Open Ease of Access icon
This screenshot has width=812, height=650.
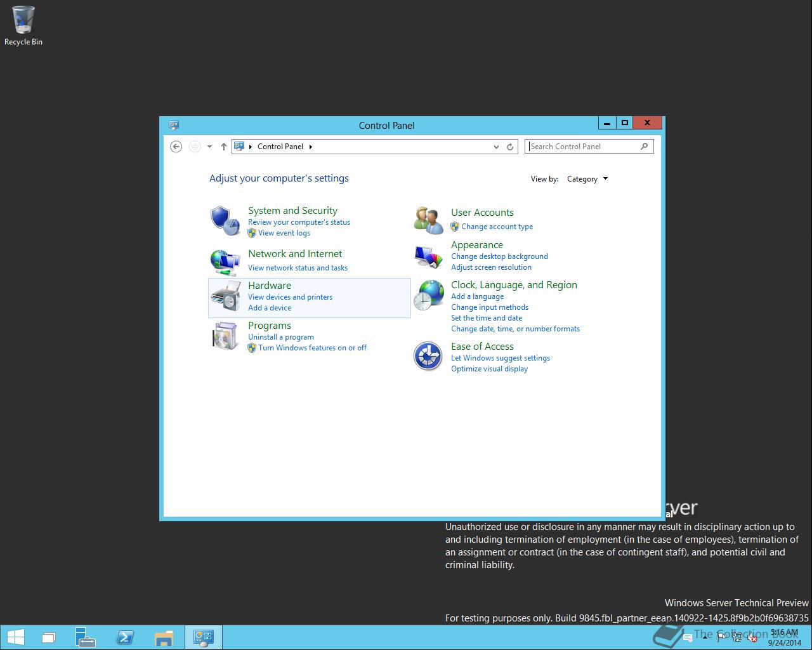click(428, 356)
